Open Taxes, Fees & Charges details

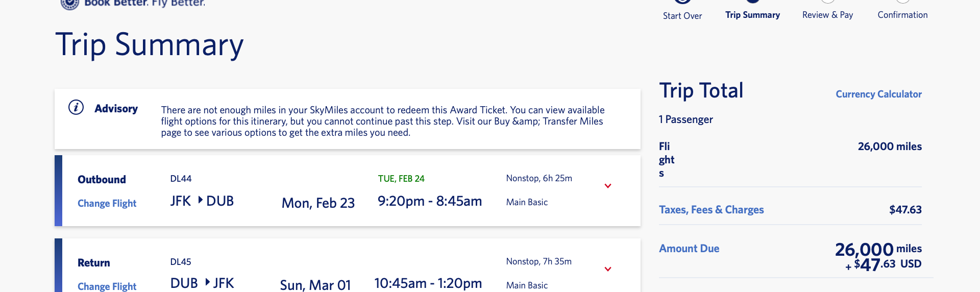[711, 210]
